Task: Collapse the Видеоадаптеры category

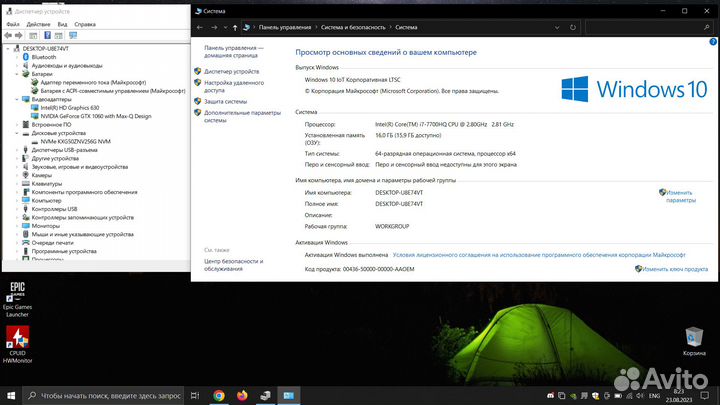Action: point(17,99)
